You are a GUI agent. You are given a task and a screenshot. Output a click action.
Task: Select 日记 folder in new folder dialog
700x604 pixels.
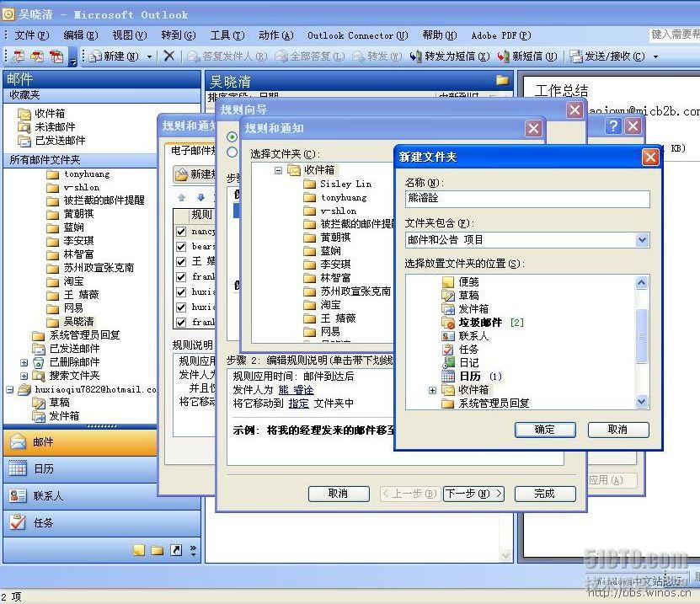point(460,362)
